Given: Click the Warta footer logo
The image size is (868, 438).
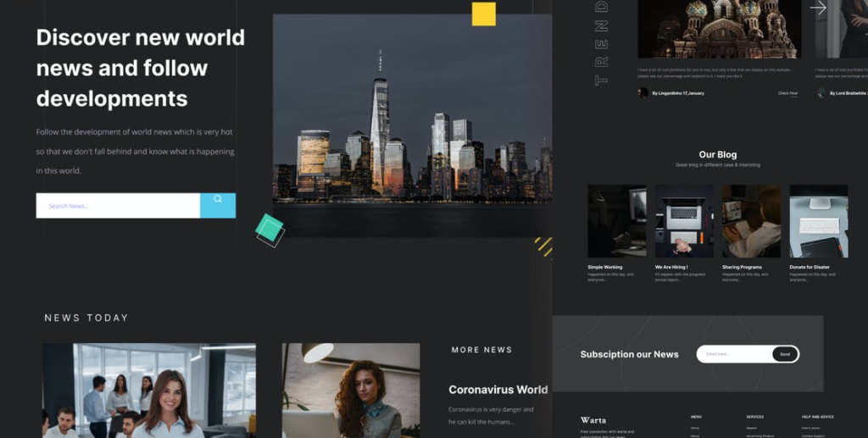Looking at the screenshot, I should [593, 420].
